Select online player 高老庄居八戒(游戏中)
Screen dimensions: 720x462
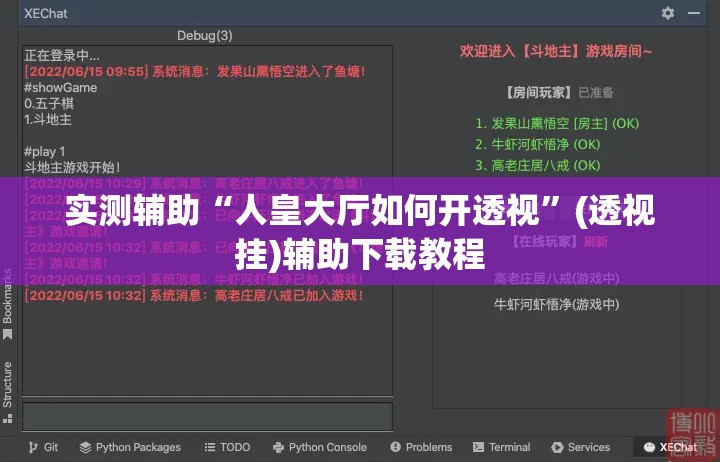point(557,278)
